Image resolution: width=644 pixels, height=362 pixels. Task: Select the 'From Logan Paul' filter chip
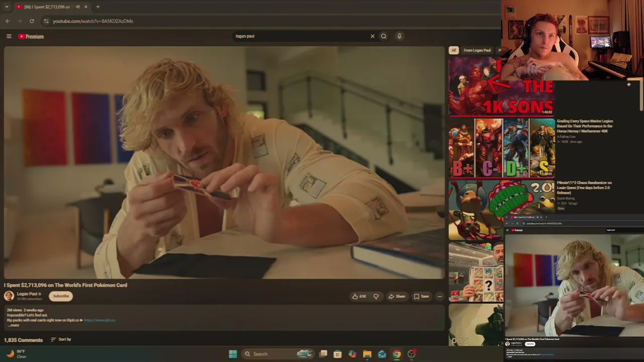pyautogui.click(x=477, y=50)
